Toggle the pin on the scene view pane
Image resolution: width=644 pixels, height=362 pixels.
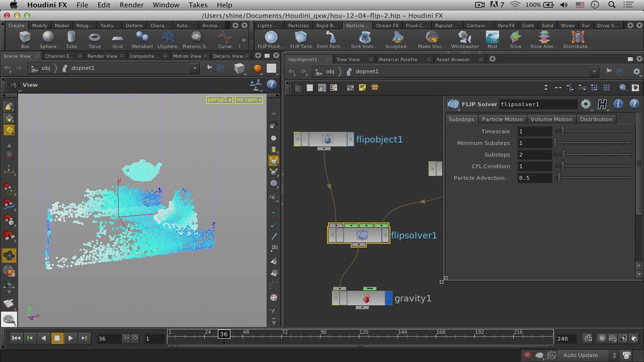(x=209, y=68)
